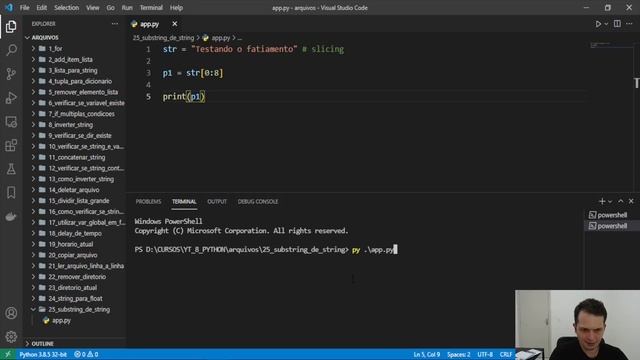640x360 pixels.
Task: Change indentation via Spaces: 2
Action: coord(458,354)
